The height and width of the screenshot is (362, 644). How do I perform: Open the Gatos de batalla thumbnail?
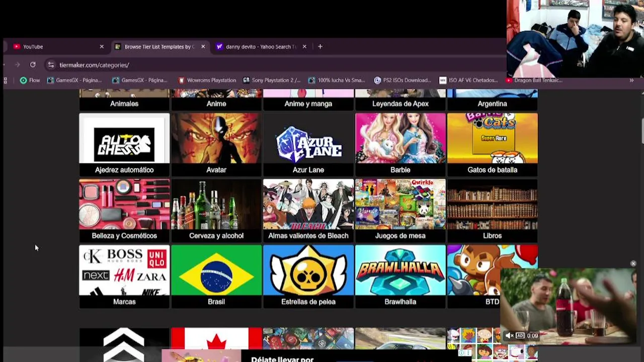[493, 138]
